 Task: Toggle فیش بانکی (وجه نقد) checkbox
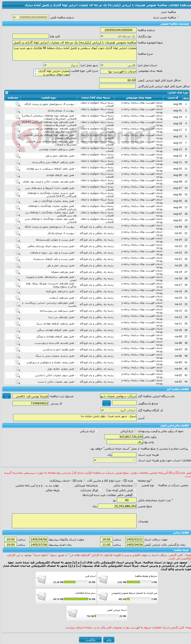[x=135, y=490]
